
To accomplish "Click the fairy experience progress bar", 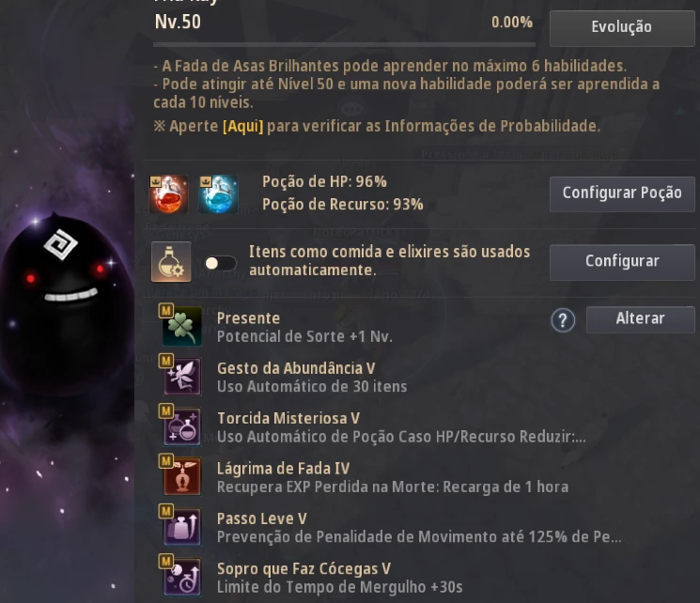I will click(344, 45).
